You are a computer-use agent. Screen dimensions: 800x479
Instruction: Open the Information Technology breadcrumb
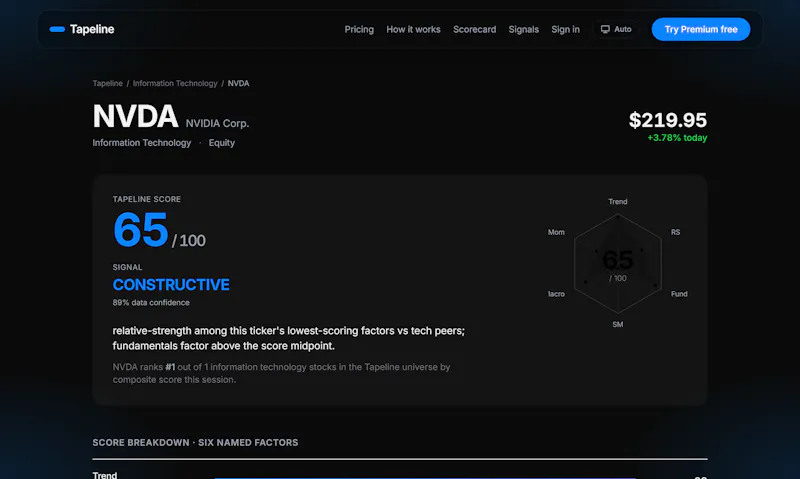(175, 83)
